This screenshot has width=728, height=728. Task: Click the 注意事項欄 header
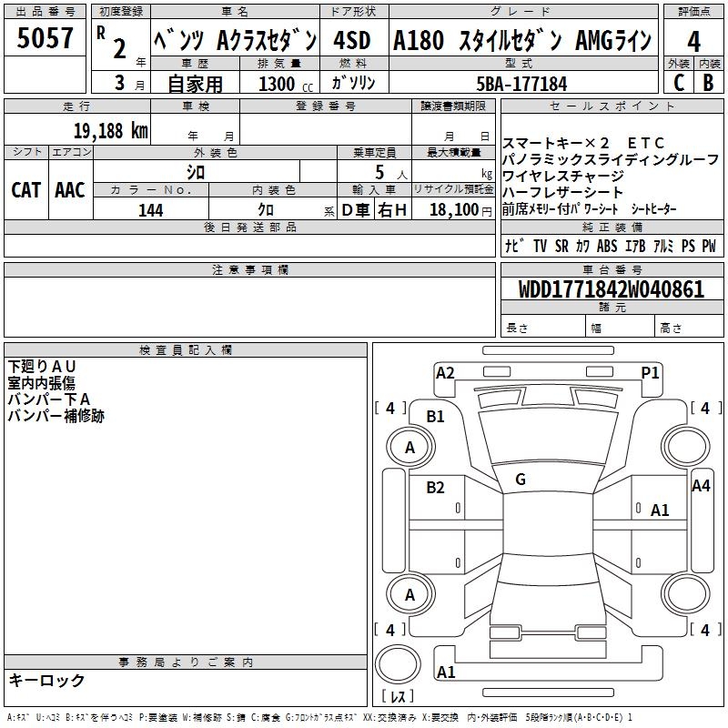point(249,269)
